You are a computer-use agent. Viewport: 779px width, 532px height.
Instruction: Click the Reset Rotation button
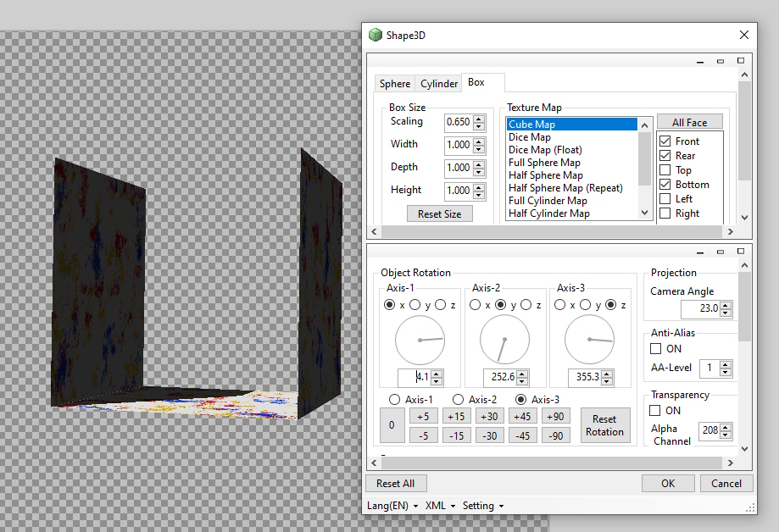click(604, 426)
